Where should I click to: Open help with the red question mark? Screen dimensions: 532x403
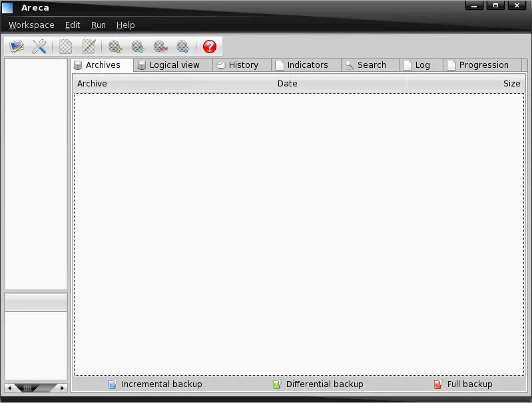click(x=210, y=47)
